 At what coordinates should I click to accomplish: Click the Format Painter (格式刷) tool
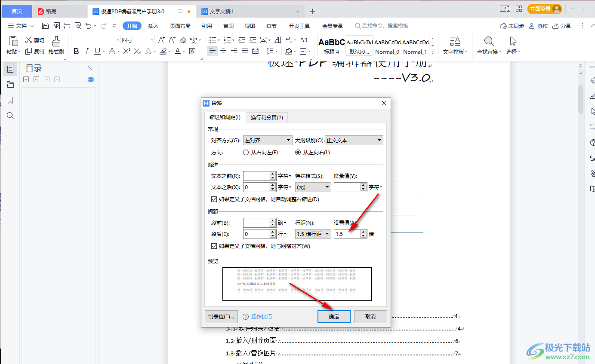pos(56,45)
